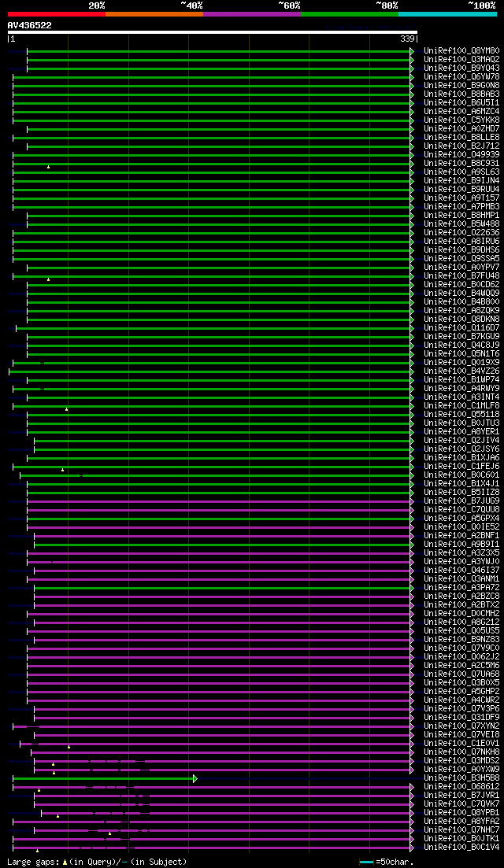Select UniRef100_Q7V9C0 label
Image resolution: width=504 pixels, height=868 pixels.
coord(461,648)
